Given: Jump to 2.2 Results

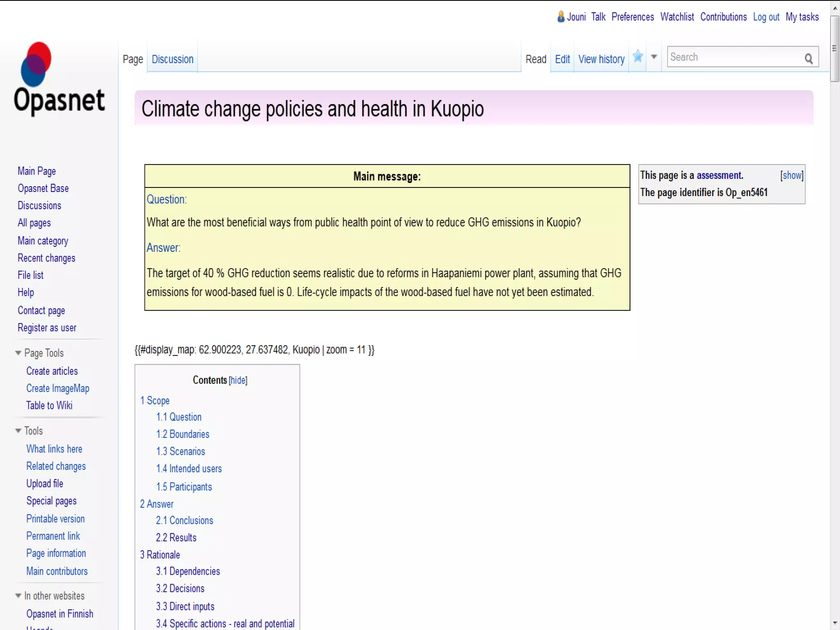Looking at the screenshot, I should click(176, 538).
